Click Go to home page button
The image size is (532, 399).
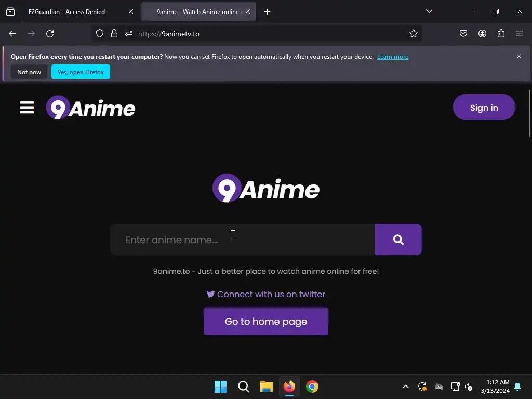tap(265, 321)
